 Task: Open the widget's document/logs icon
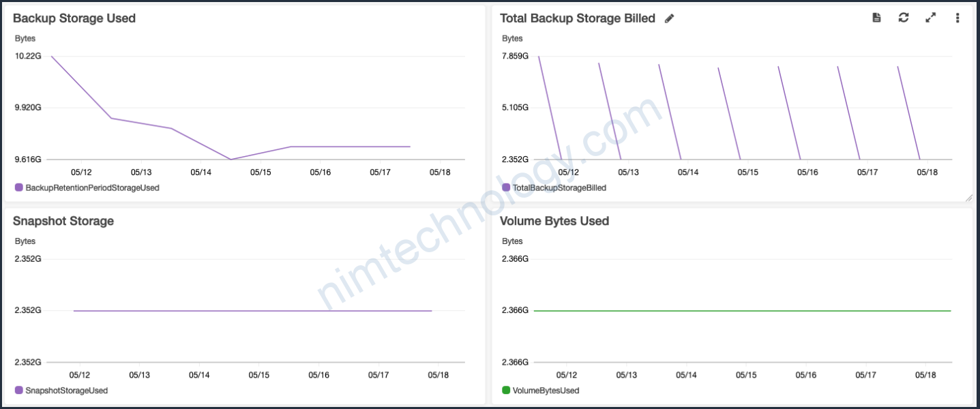pyautogui.click(x=876, y=18)
